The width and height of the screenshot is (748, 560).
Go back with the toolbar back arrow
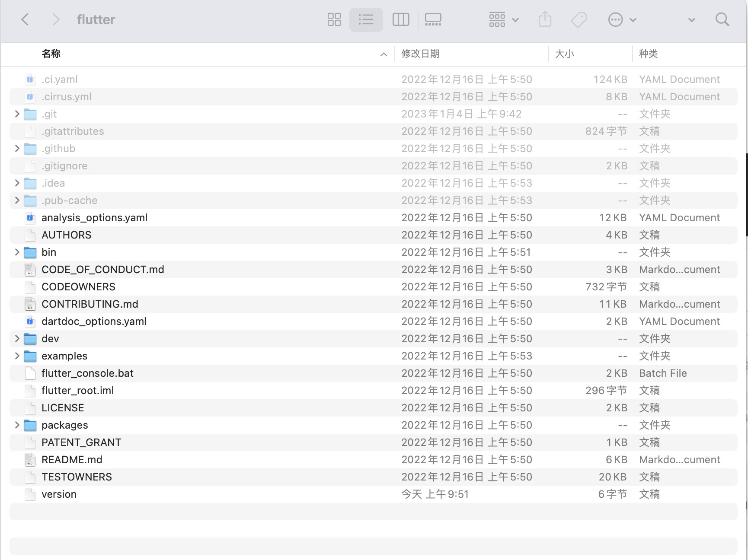[25, 19]
